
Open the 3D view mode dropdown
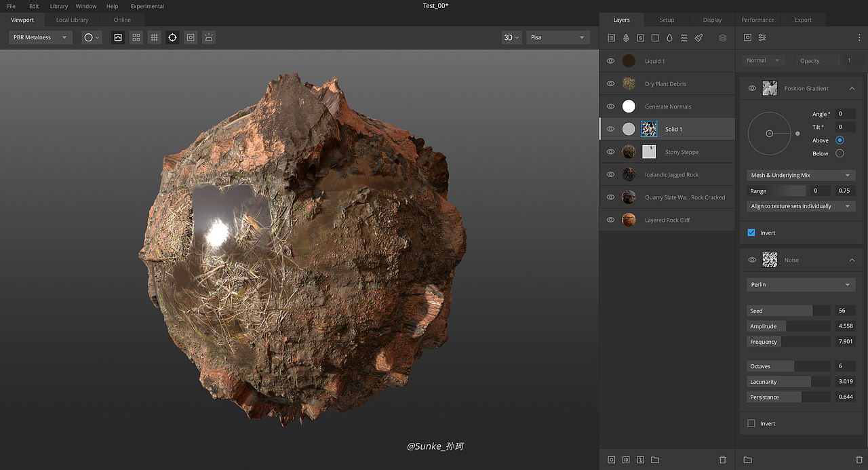coord(511,37)
